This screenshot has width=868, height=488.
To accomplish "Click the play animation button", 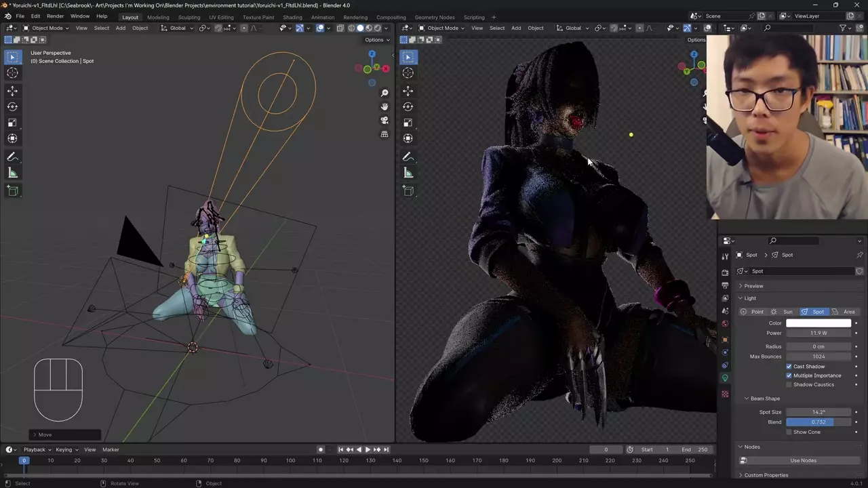I will pyautogui.click(x=368, y=449).
